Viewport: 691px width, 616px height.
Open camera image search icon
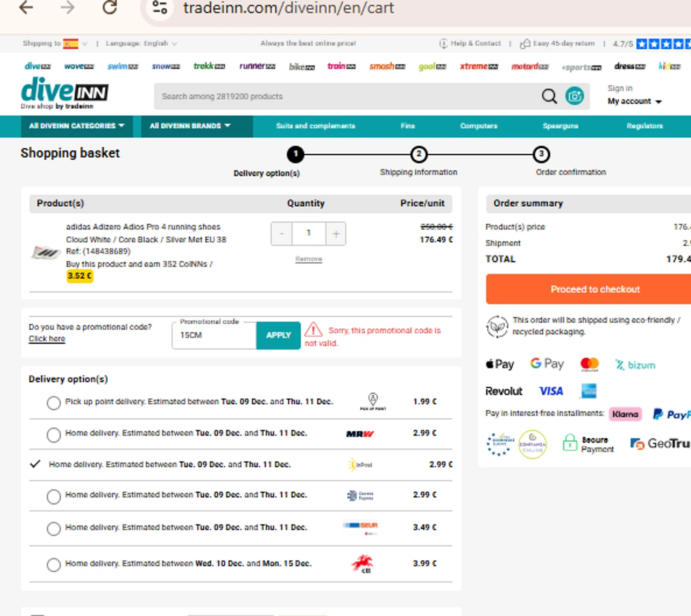point(574,96)
